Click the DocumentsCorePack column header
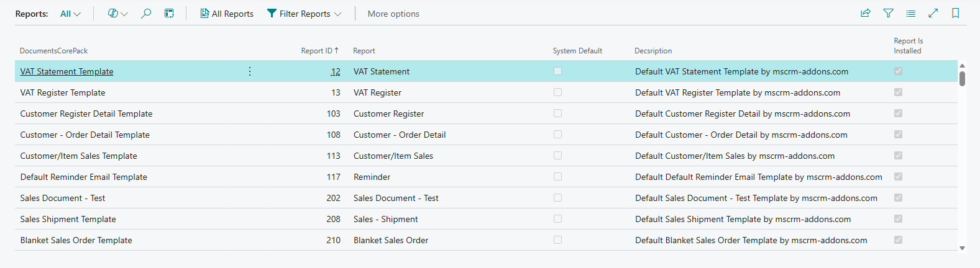Screen dimensions: 980x268 (54, 51)
